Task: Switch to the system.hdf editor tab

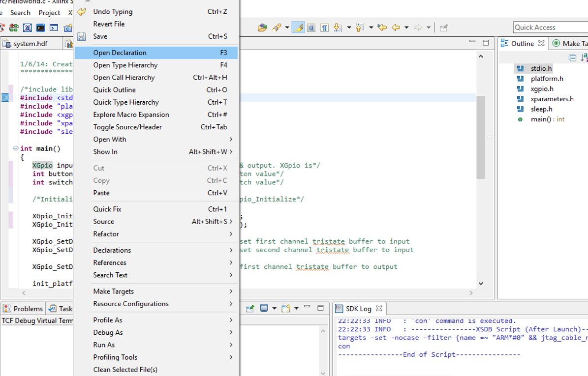Action: coord(30,44)
